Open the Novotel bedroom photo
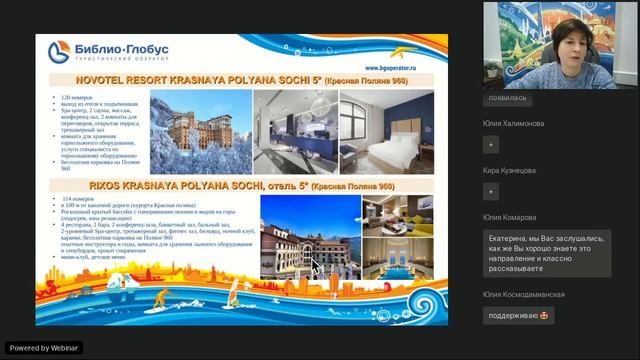This screenshot has width=640, height=360. [387, 132]
